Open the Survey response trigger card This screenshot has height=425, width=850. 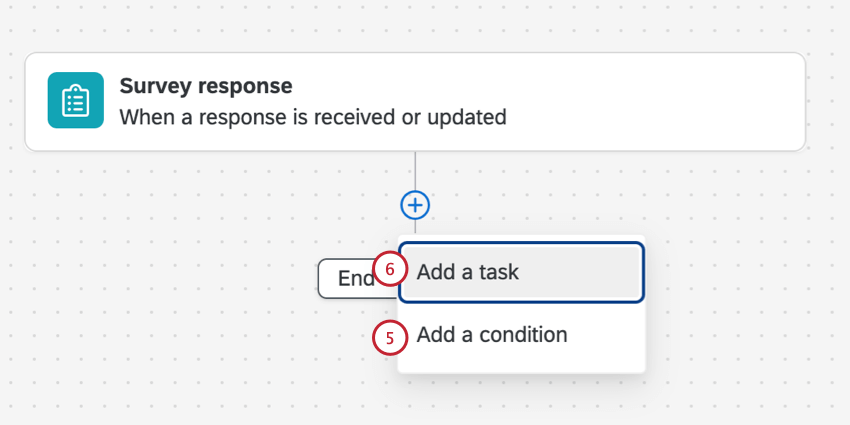(x=414, y=101)
